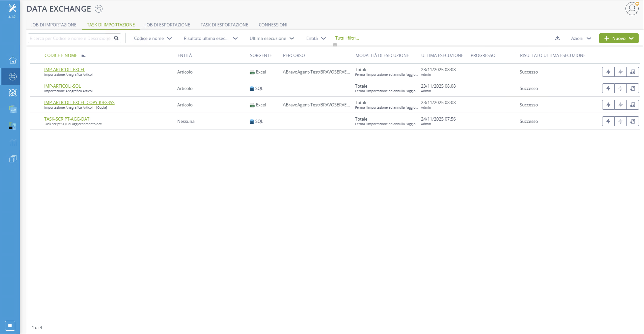644x334 pixels.
Task: Open the Home icon in the sidebar
Action: (x=13, y=60)
